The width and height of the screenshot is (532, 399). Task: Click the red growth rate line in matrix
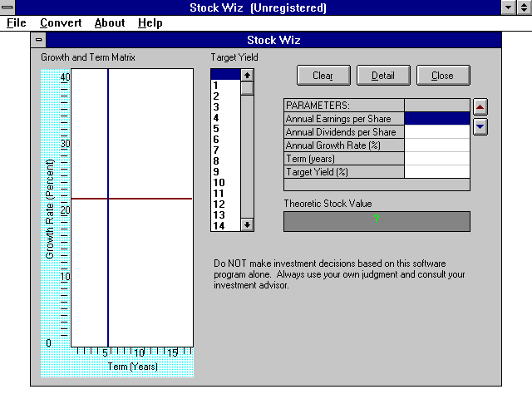[x=150, y=199]
